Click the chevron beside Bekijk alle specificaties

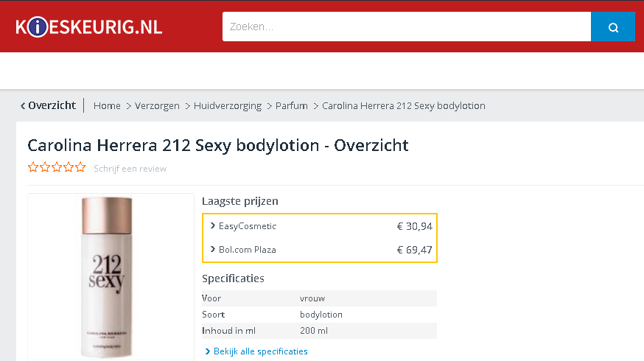point(207,351)
